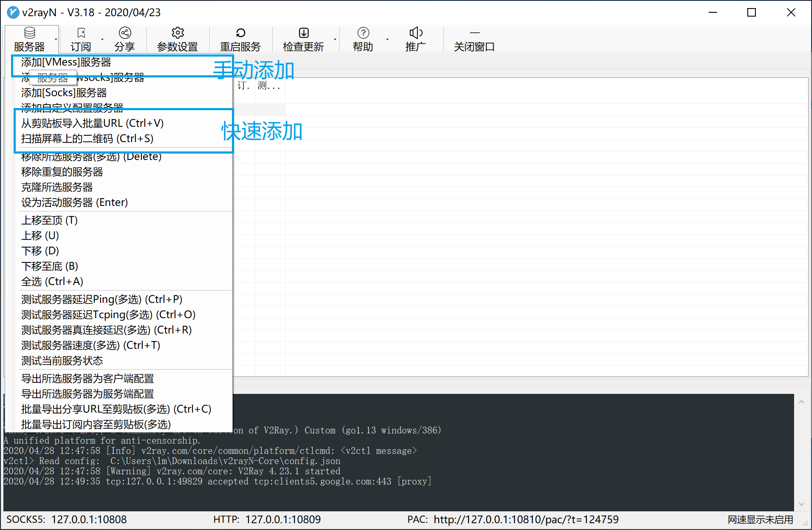Expand the 检查更新 dropdown arrow
This screenshot has height=530, width=812.
[335, 39]
